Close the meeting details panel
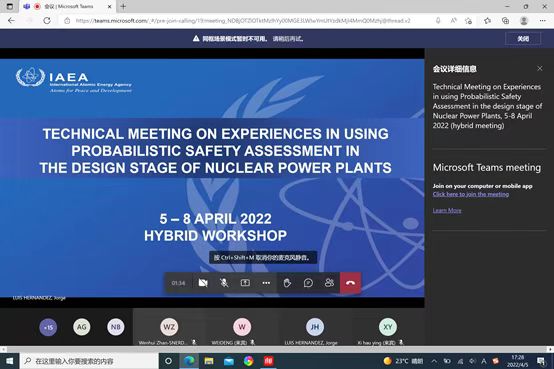The image size is (554, 369). click(540, 68)
